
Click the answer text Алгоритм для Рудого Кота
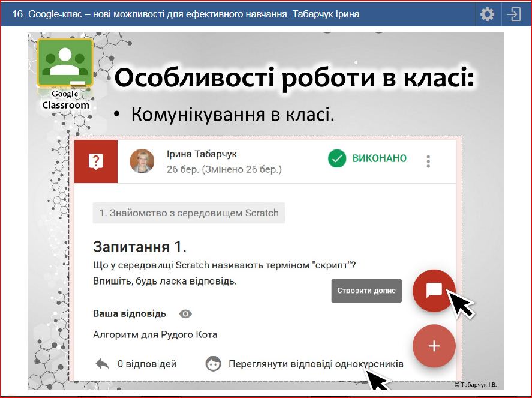tap(155, 334)
